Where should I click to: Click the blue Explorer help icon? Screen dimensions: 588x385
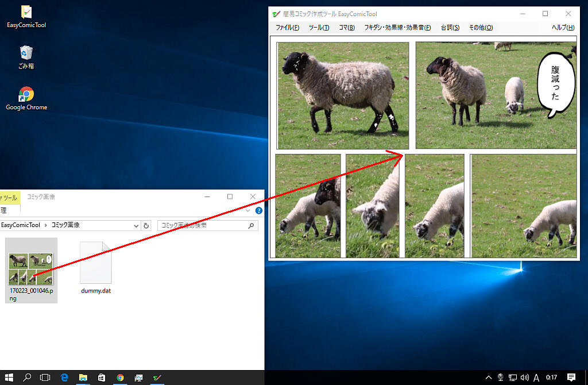[x=259, y=211]
